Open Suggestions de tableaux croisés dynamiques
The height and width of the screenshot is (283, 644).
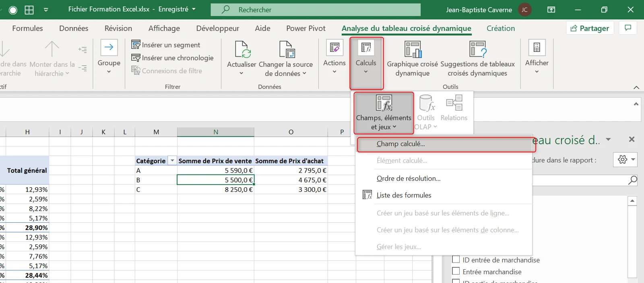477,59
